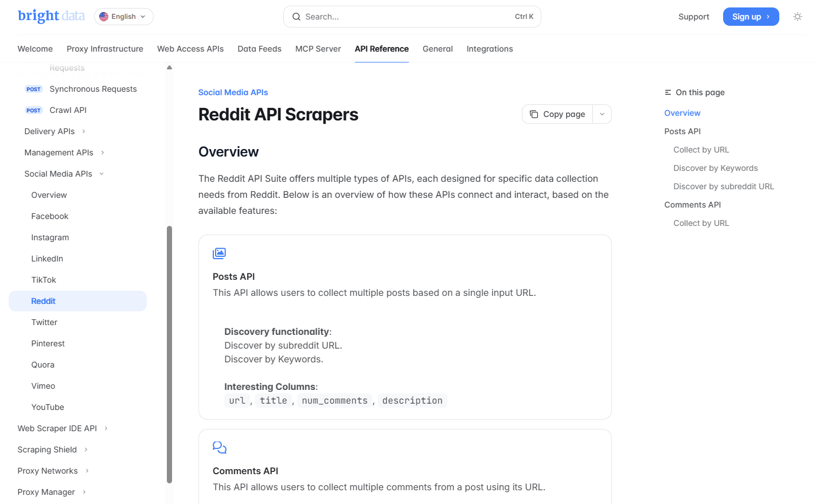Select Twitter in the sidebar
Image resolution: width=816 pixels, height=504 pixels.
(44, 322)
